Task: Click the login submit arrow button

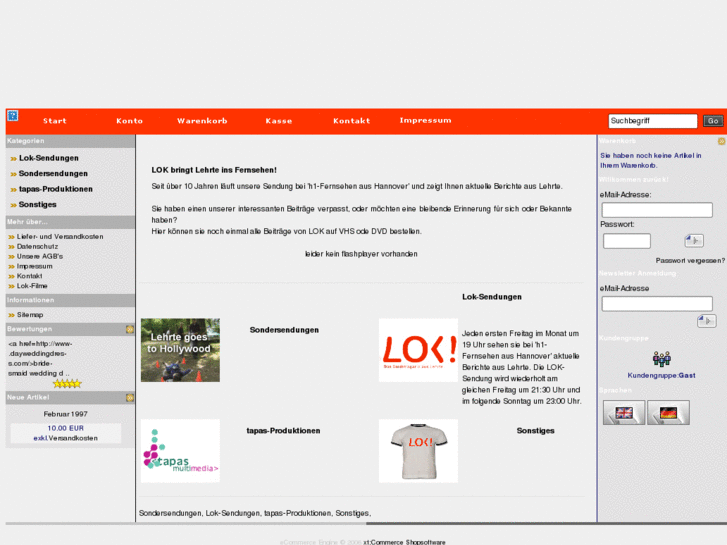Action: click(x=694, y=240)
